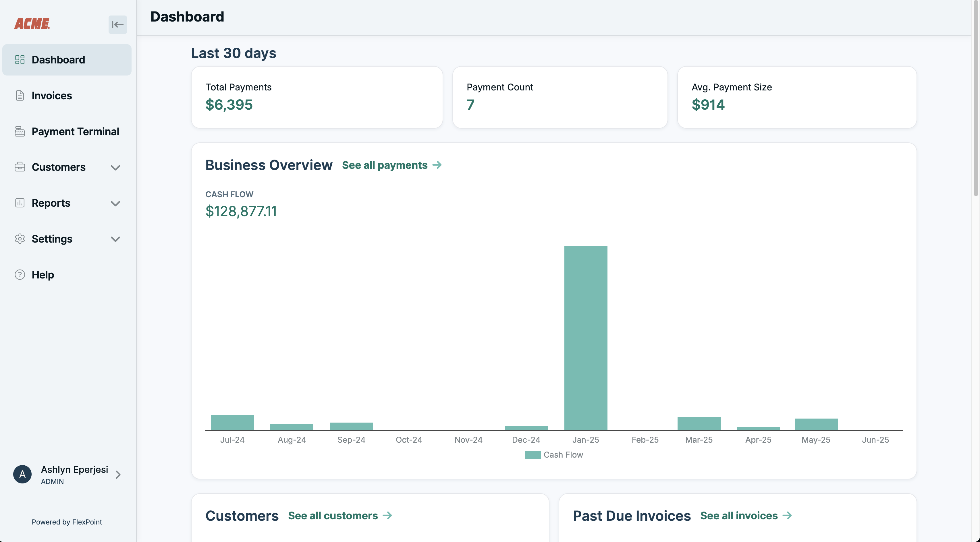Image resolution: width=980 pixels, height=542 pixels.
Task: Click the Dashboard grid icon
Action: tap(20, 60)
